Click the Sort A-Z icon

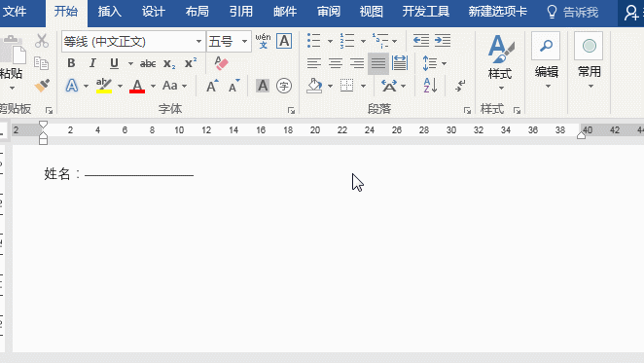click(430, 86)
